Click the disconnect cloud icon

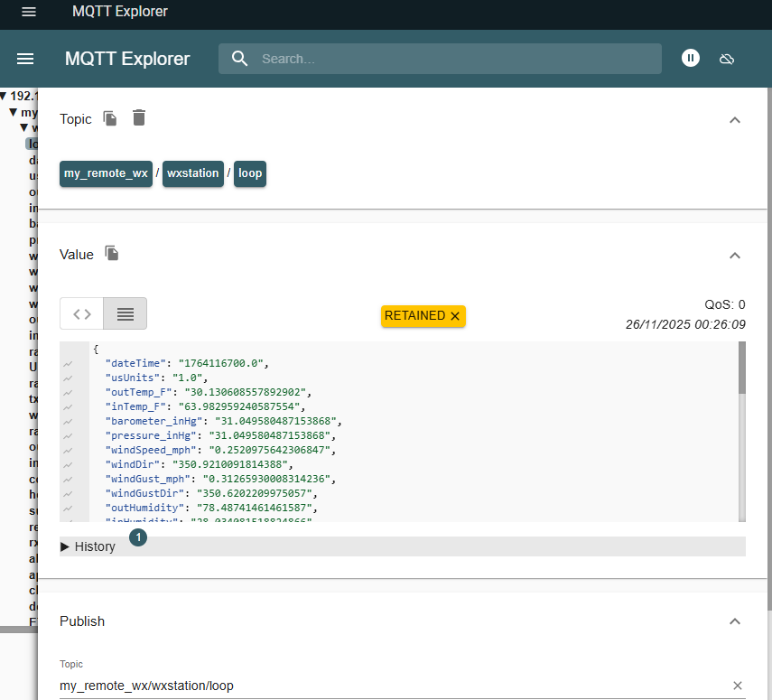tap(727, 59)
